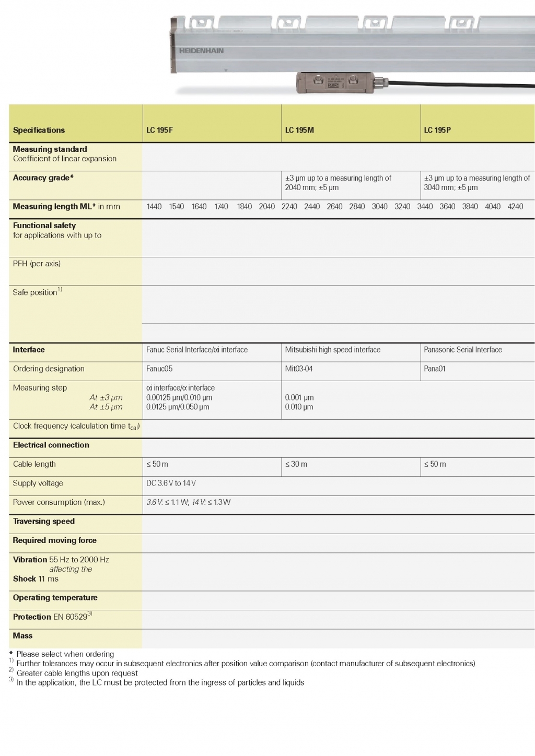Viewport: 535px width, 756px height.
Task: Select the 'Measuring length ML* in mm' label
Action: coord(66,206)
